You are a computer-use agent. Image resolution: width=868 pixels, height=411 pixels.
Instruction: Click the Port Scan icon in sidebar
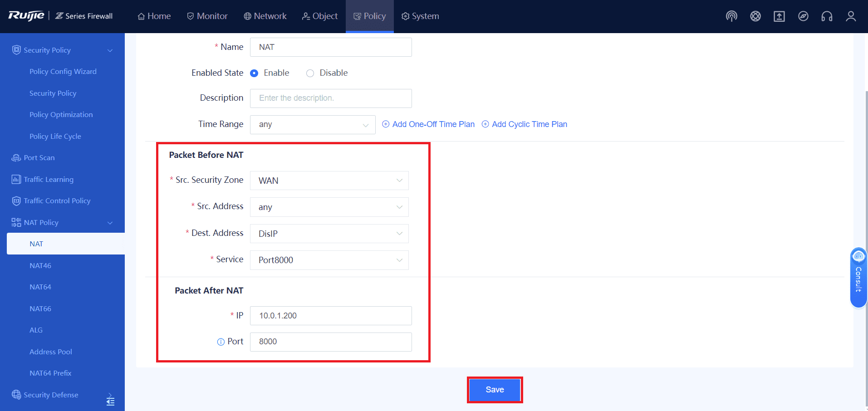click(16, 157)
